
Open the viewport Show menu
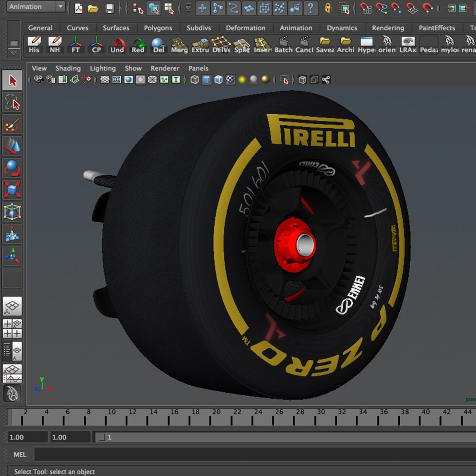[133, 68]
